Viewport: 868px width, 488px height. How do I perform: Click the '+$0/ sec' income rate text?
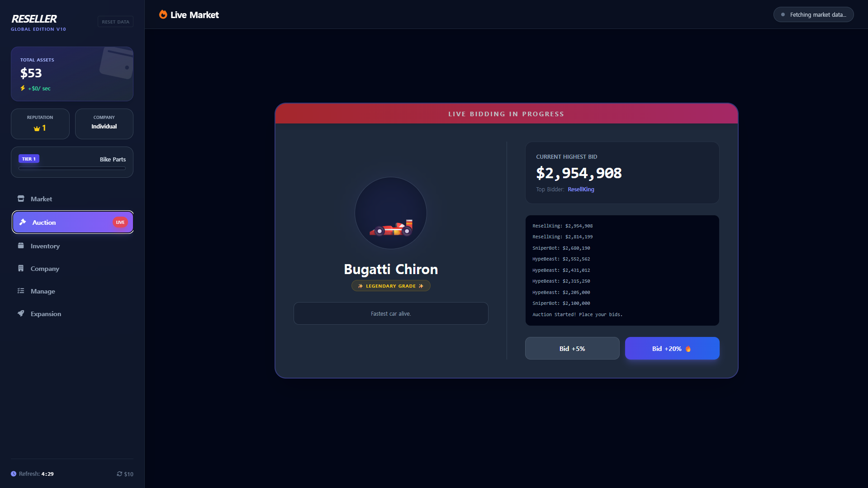click(39, 88)
